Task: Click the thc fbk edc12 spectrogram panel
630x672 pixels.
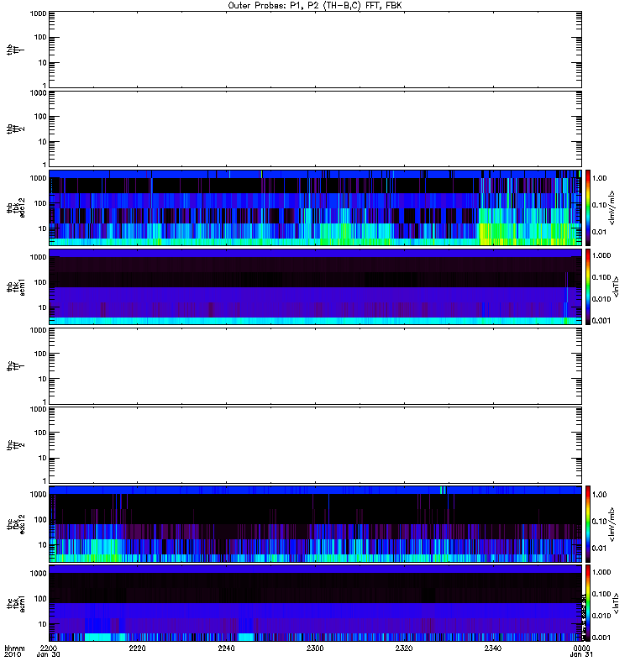Action: tap(316, 523)
